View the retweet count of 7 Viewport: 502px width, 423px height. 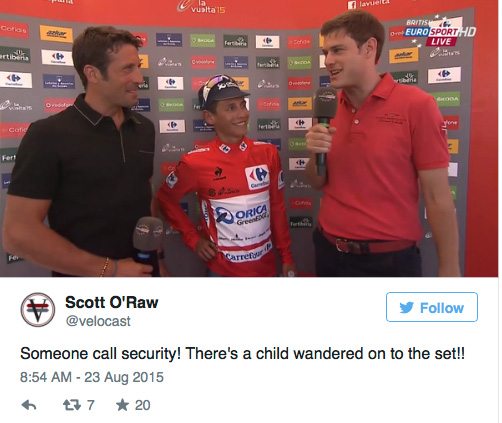[91, 405]
